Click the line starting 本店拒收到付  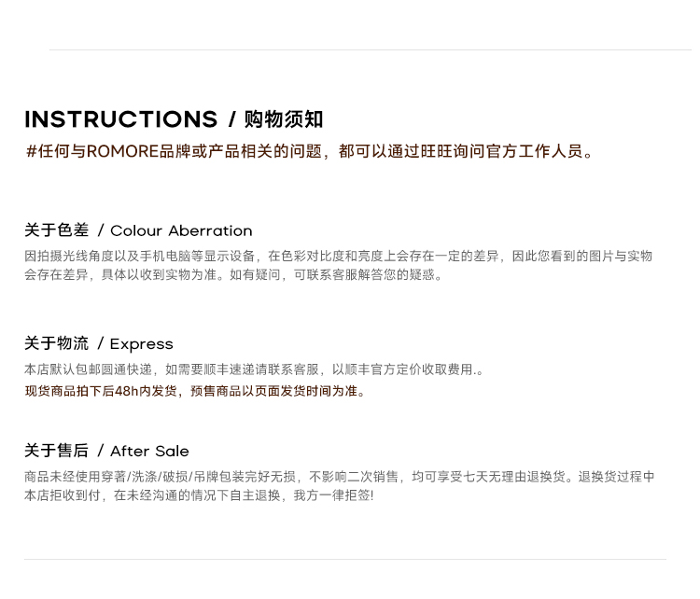198,495
